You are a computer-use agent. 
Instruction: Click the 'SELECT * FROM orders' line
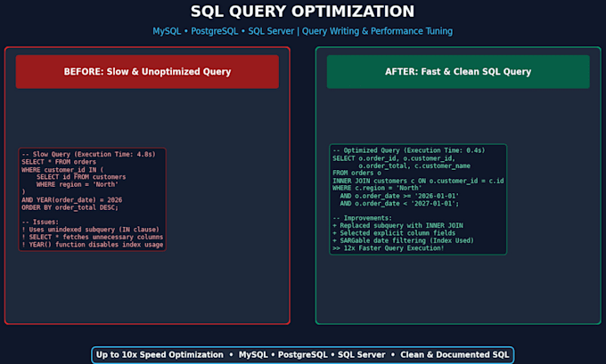[59, 162]
